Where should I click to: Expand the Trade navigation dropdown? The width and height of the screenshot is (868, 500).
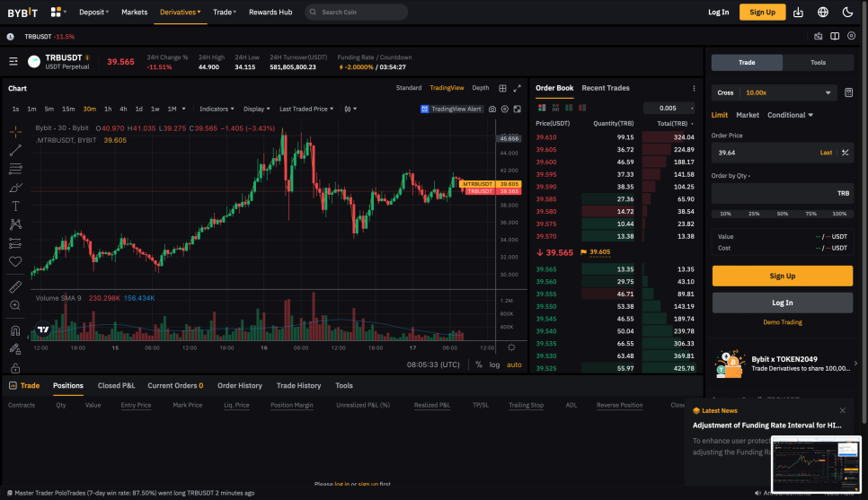click(225, 13)
